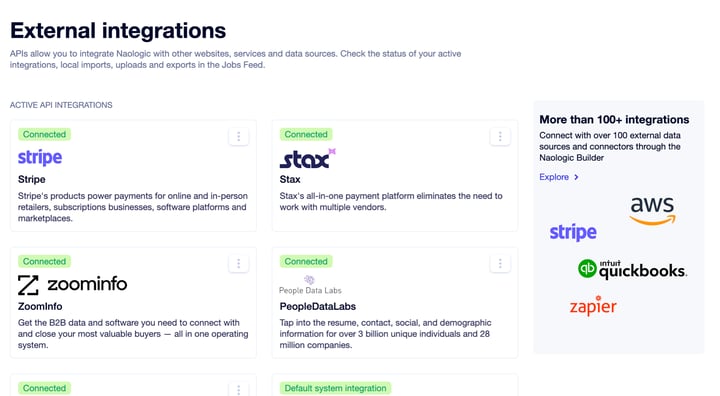Click the Connected badge on Stripe card
Image resolution: width=720 pixels, height=396 pixels.
pos(45,134)
